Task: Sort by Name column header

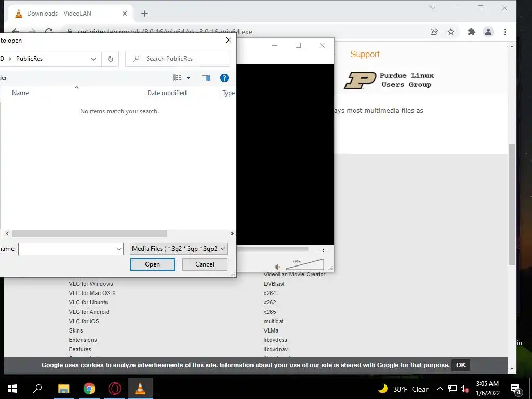Action: tap(20, 93)
